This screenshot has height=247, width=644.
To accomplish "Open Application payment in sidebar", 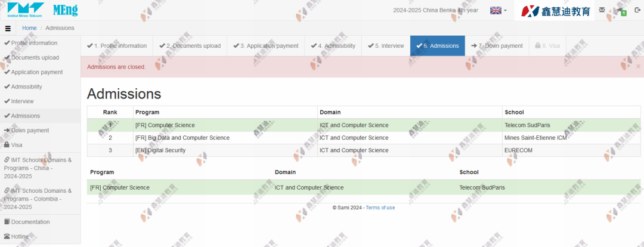I will [x=41, y=72].
